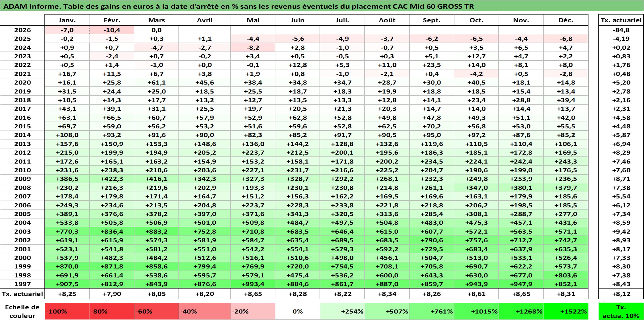The width and height of the screenshot is (644, 320).
Task: Select the 'Tx. actuariel' header of the right-hand column
Action: (x=621, y=20)
